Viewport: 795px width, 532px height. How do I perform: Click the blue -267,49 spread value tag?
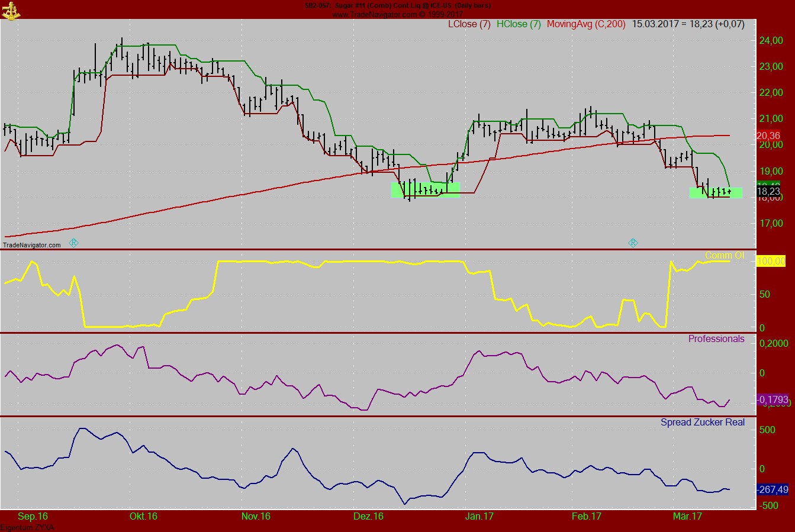click(772, 489)
